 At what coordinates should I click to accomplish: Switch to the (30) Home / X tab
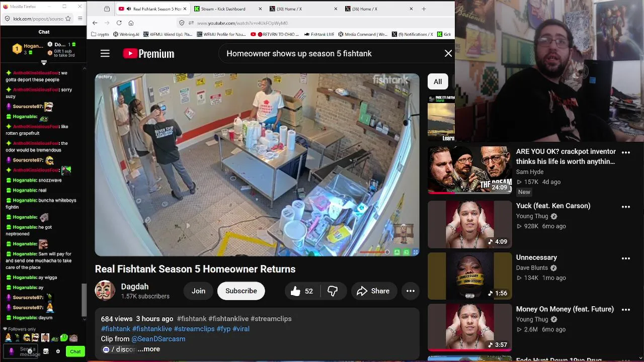303,9
